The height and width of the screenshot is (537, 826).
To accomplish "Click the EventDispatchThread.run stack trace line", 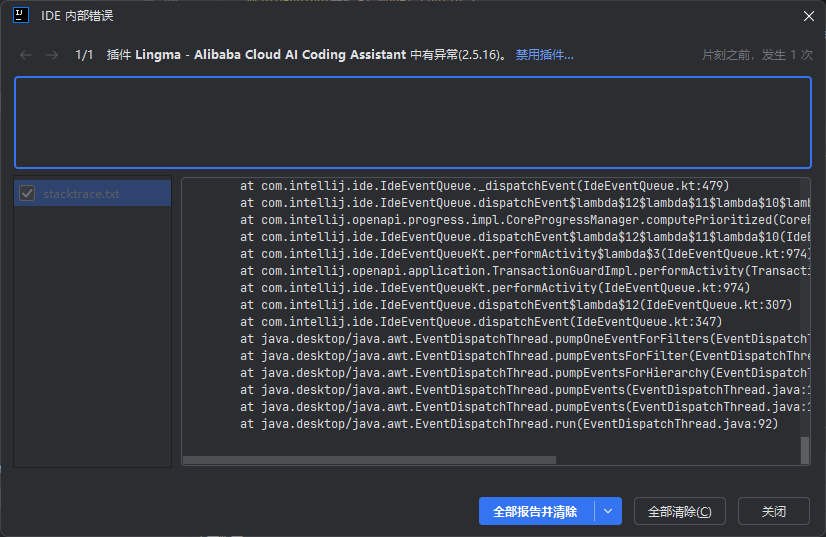I will coord(509,424).
